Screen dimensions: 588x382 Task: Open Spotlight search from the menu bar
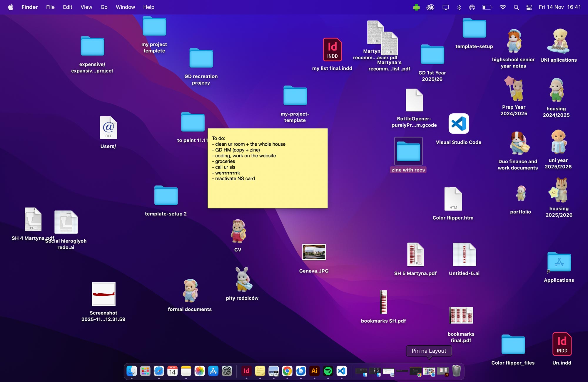coord(516,7)
